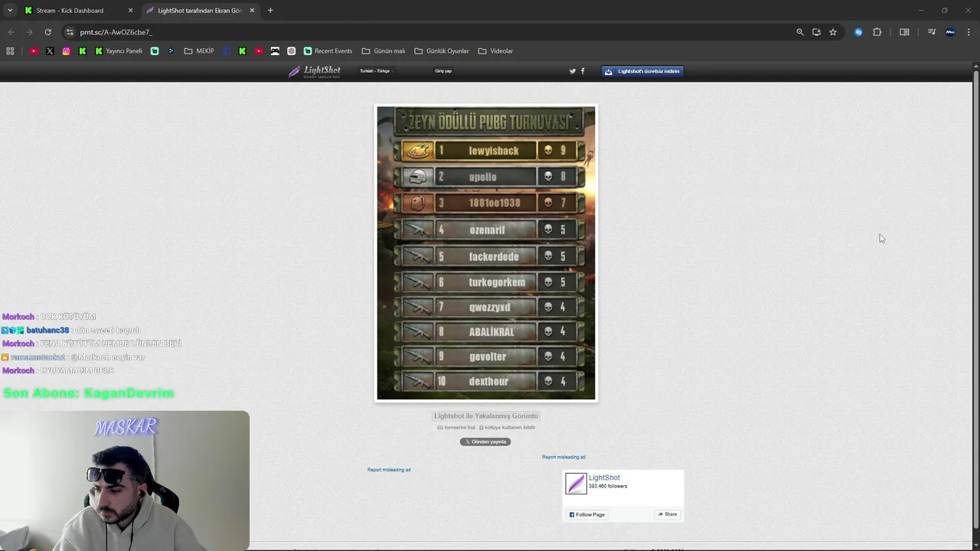Open the game controller bookmark icon
Viewport: 980px width, 551px height.
[275, 51]
